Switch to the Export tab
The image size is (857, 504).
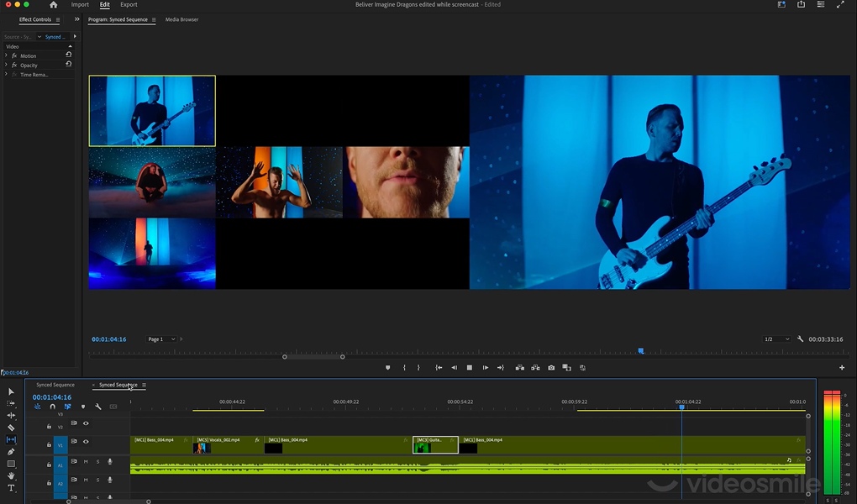tap(129, 4)
